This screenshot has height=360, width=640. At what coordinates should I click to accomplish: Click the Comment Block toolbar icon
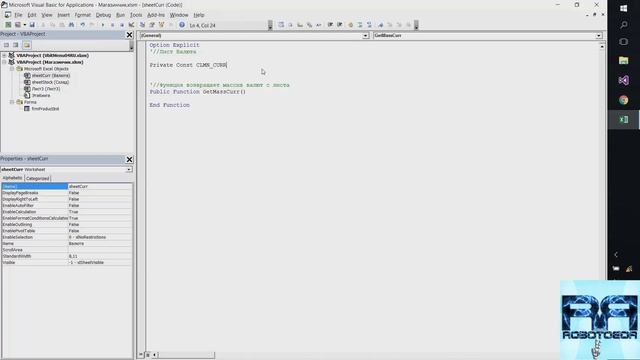coord(360,25)
